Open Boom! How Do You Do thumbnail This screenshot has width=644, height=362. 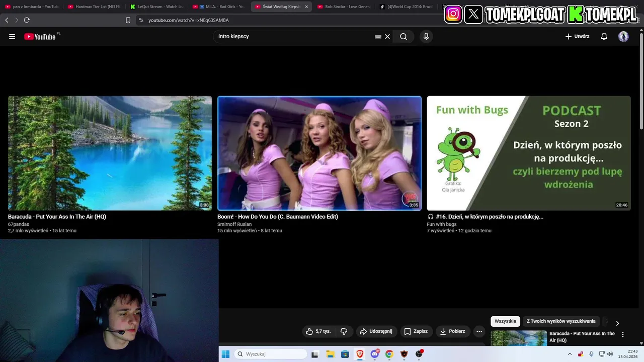(x=319, y=153)
